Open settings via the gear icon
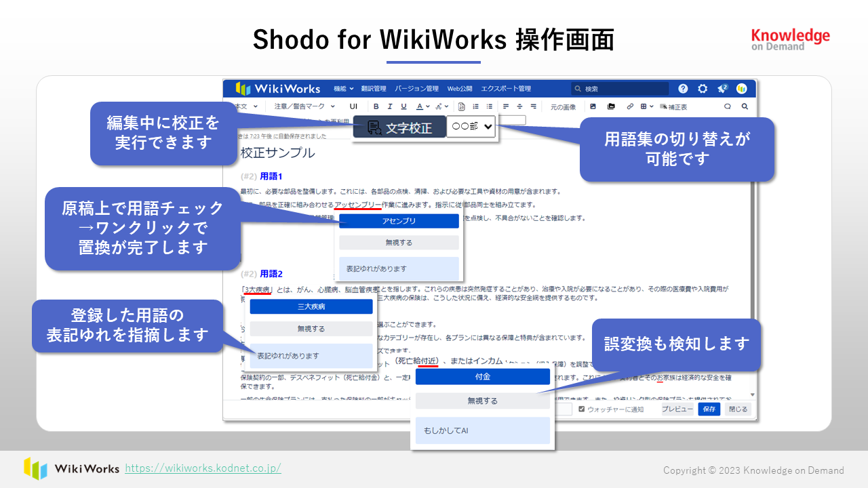The width and height of the screenshot is (868, 488). pos(703,89)
